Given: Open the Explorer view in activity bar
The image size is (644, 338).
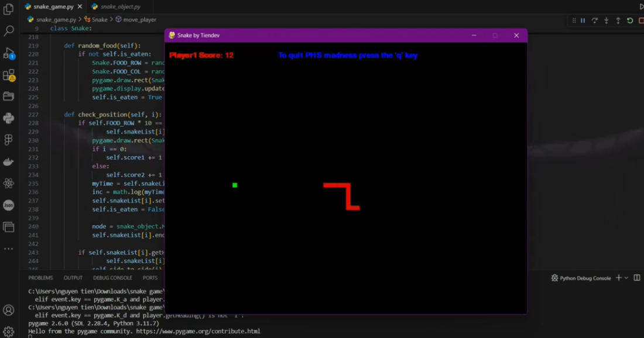Looking at the screenshot, I should point(8,10).
